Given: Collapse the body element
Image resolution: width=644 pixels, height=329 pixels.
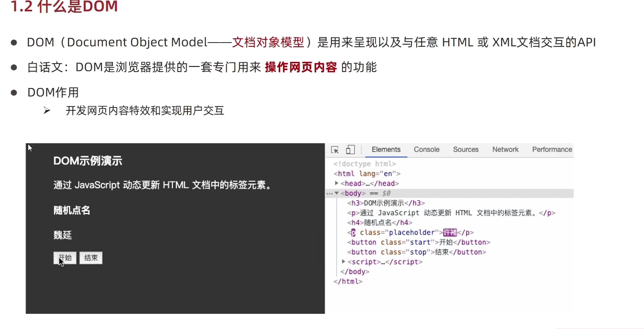Looking at the screenshot, I should pos(335,193).
